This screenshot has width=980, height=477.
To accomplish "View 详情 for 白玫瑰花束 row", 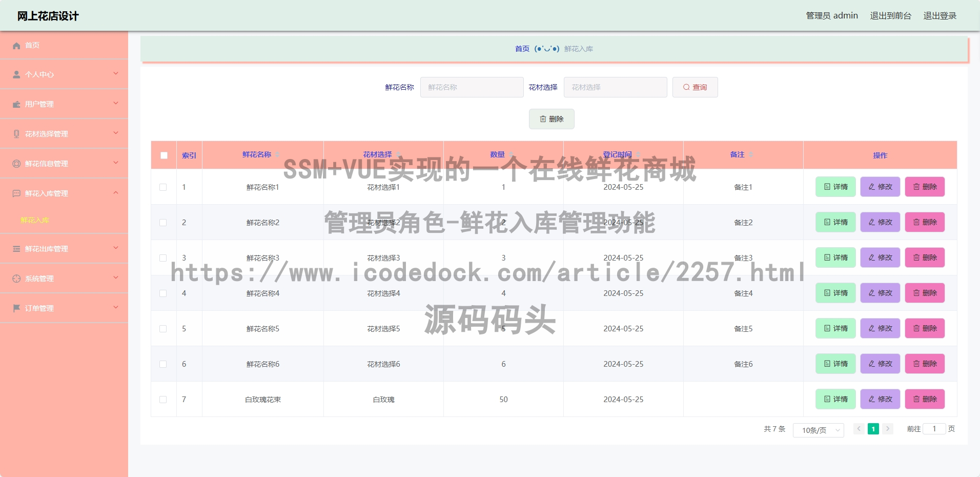I will coord(835,399).
